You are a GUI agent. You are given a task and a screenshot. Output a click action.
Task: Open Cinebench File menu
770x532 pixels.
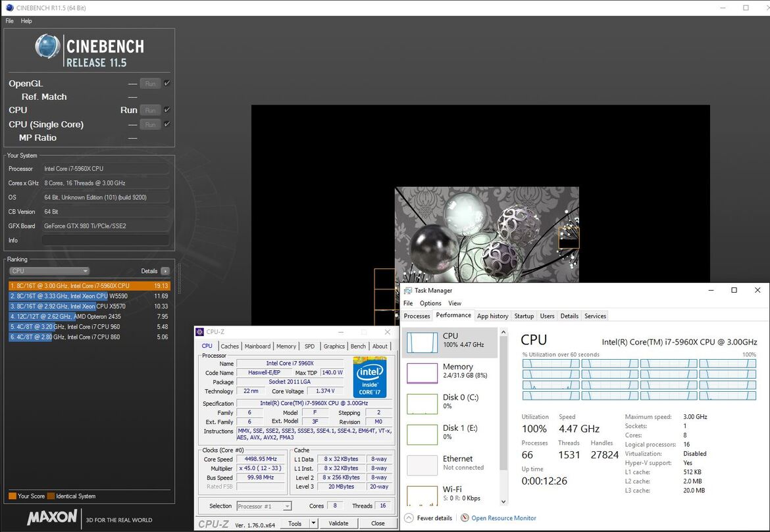point(9,21)
